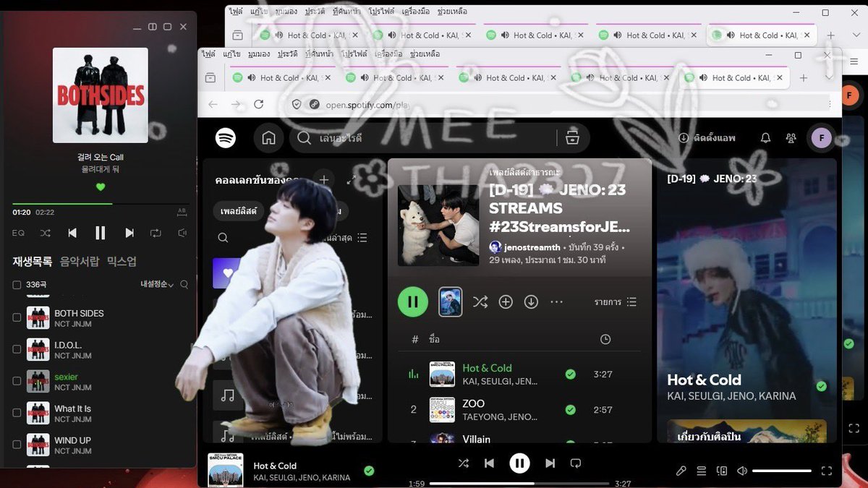Select the ZOO track row
Image resolution: width=868 pixels, height=488 pixels.
pos(519,409)
